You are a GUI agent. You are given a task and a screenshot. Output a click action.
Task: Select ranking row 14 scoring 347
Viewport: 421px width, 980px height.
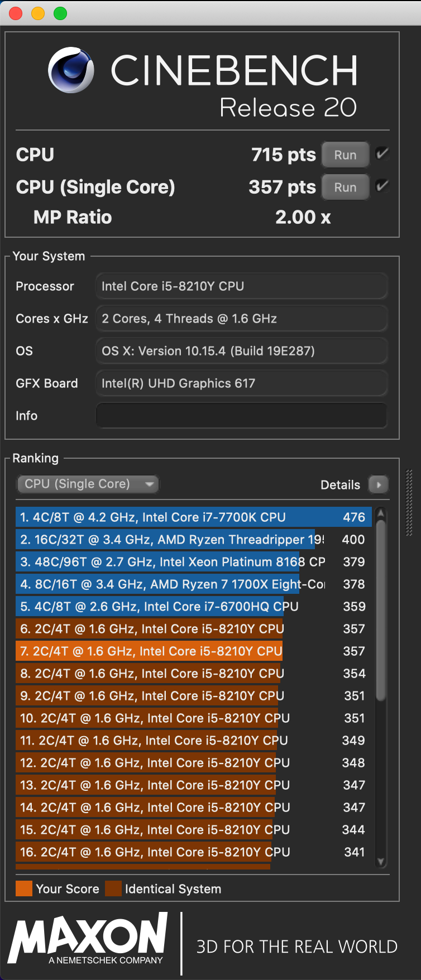(x=193, y=808)
